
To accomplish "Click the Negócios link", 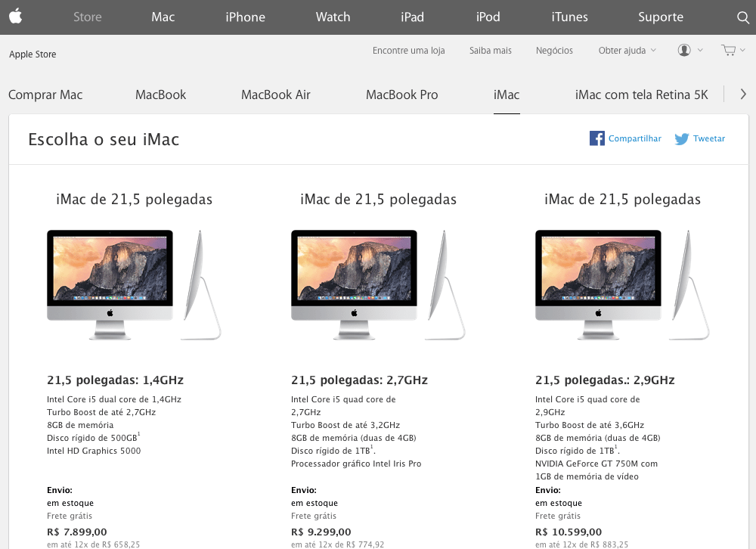I will click(554, 50).
